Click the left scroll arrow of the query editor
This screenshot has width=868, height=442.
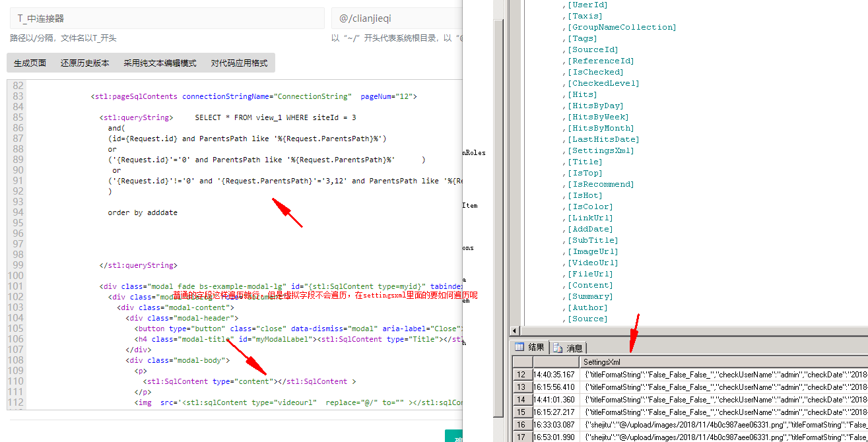point(516,330)
